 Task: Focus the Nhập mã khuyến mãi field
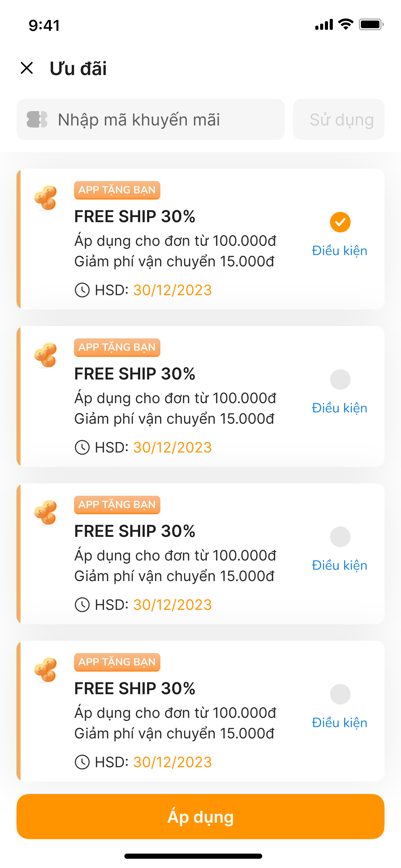[x=165, y=119]
